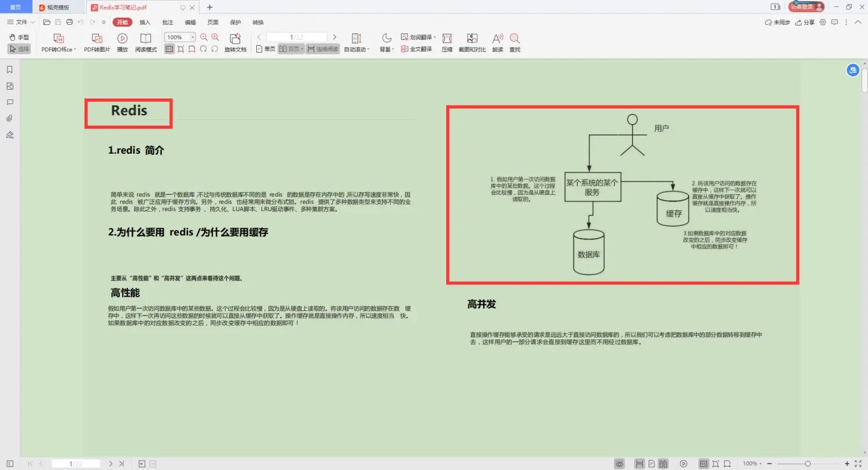Toggle two-page view (双页)
Screen dimensions: 868x470
[x=291, y=49]
